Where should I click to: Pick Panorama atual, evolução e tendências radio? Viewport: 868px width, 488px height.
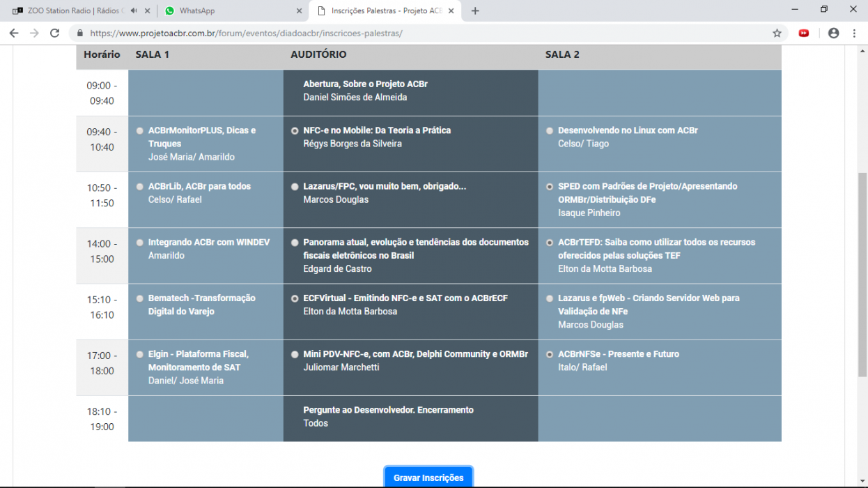pos(295,242)
